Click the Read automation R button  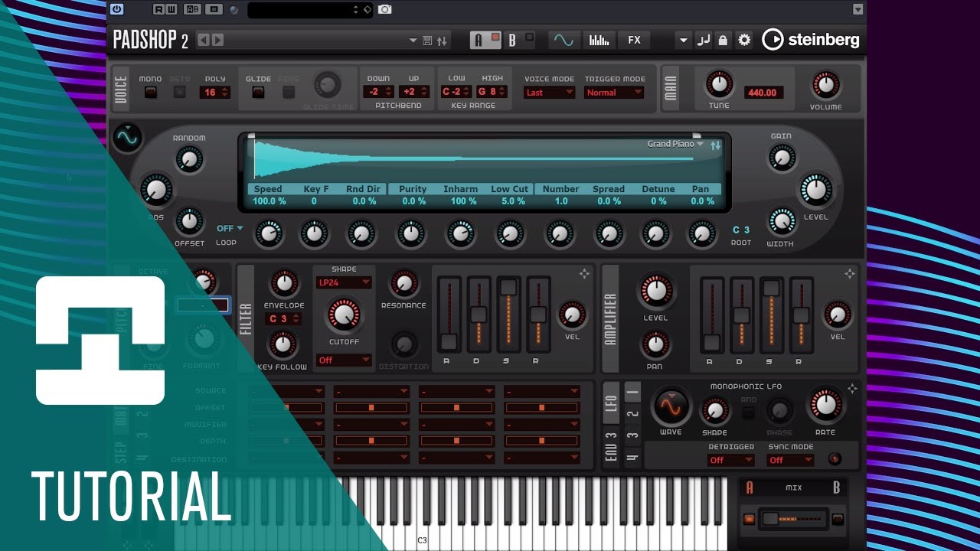(x=158, y=9)
